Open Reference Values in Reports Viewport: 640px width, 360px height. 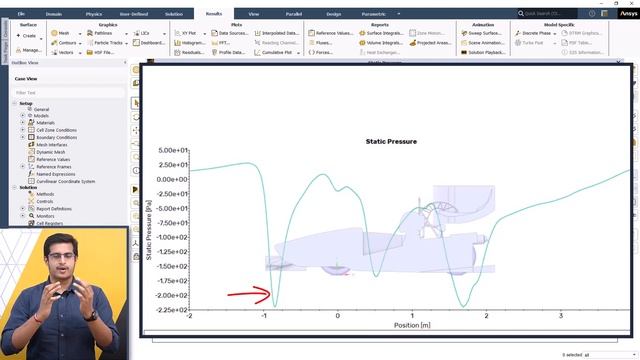click(x=331, y=33)
